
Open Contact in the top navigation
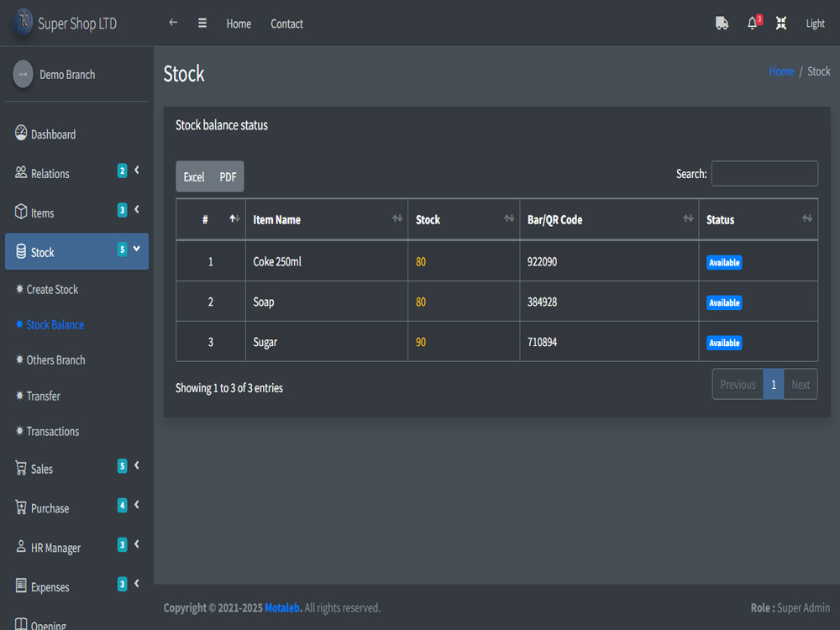click(286, 24)
